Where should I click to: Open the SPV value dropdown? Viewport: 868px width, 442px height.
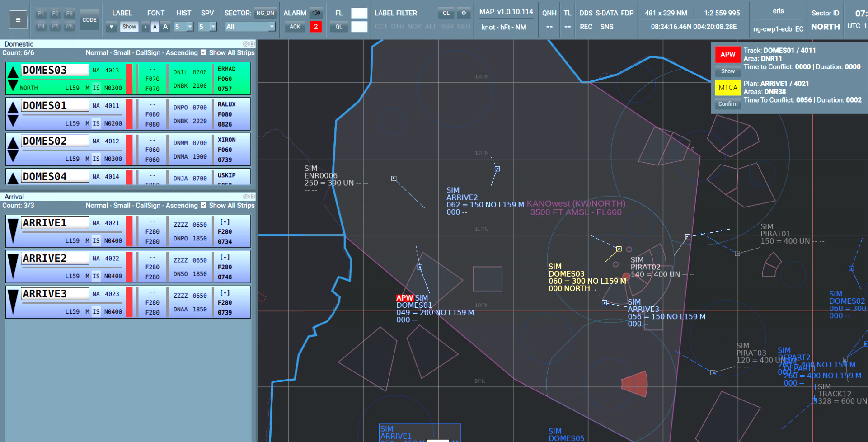213,27
